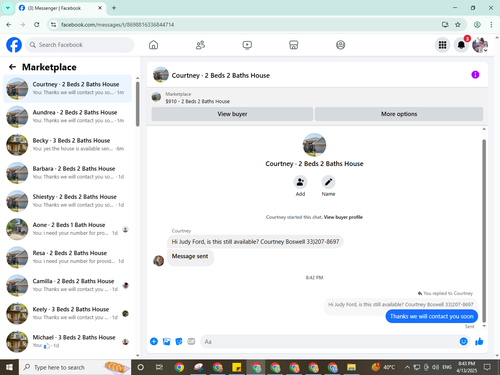Choose a sticker from the sticker icon
Viewport: 500px width, 375px height.
179,341
